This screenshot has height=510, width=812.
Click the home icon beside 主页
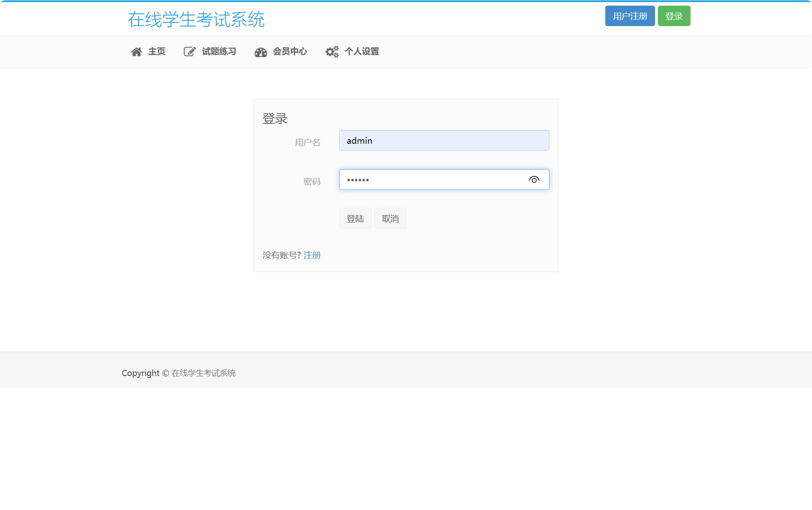pos(137,51)
